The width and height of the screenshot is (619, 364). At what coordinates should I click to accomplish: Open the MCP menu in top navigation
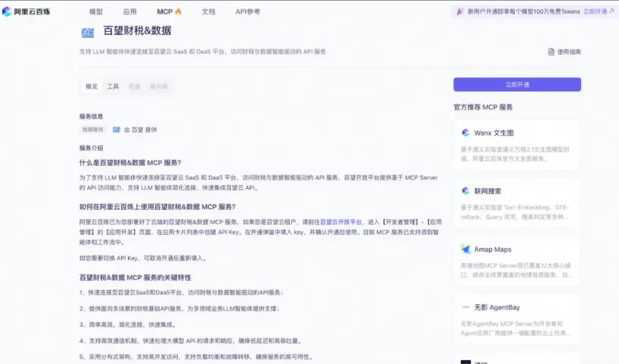[165, 11]
